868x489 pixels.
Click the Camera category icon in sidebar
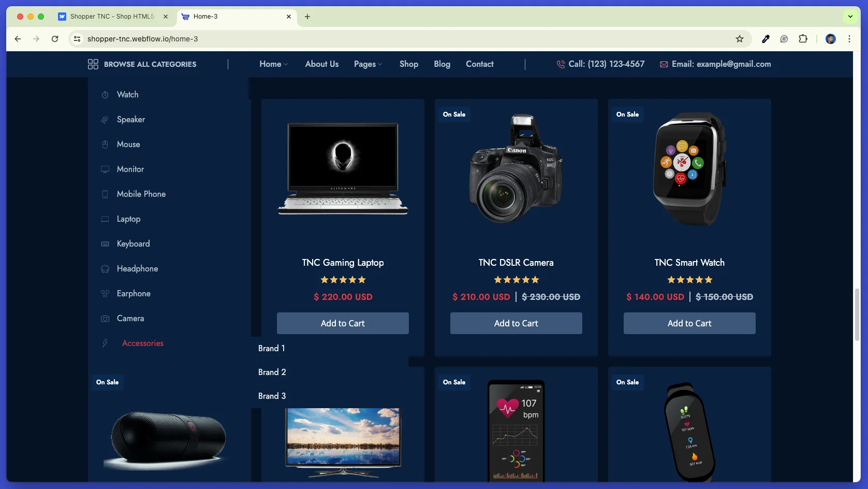pos(105,319)
